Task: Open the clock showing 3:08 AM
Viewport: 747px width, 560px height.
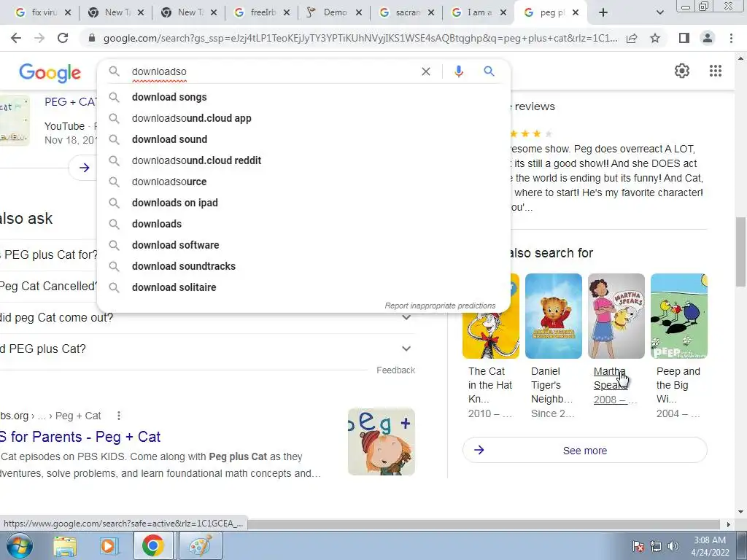Action: (710, 546)
